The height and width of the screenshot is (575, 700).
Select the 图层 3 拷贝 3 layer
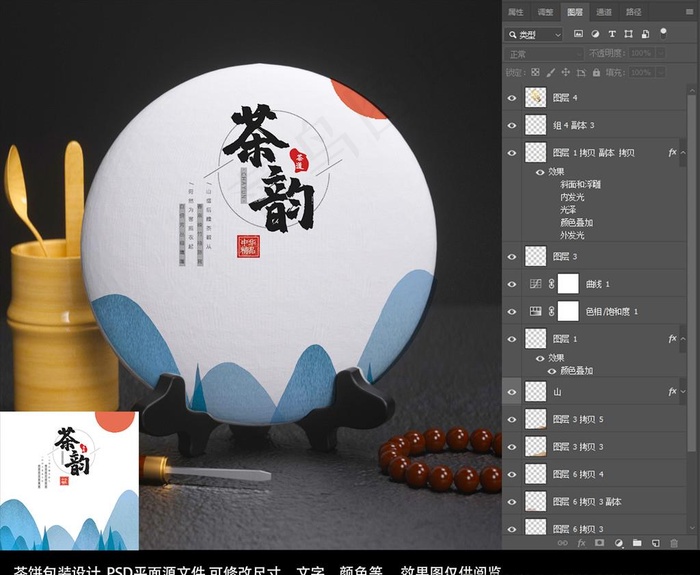(594, 447)
